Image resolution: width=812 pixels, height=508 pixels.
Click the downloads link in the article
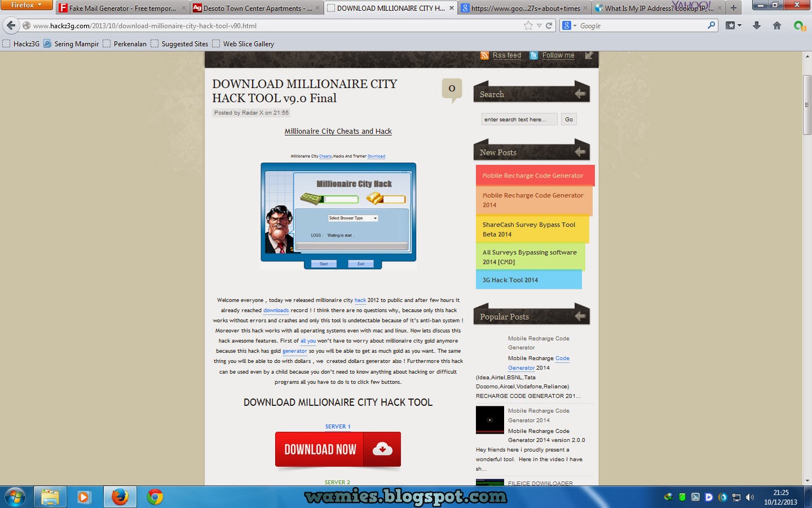[276, 310]
